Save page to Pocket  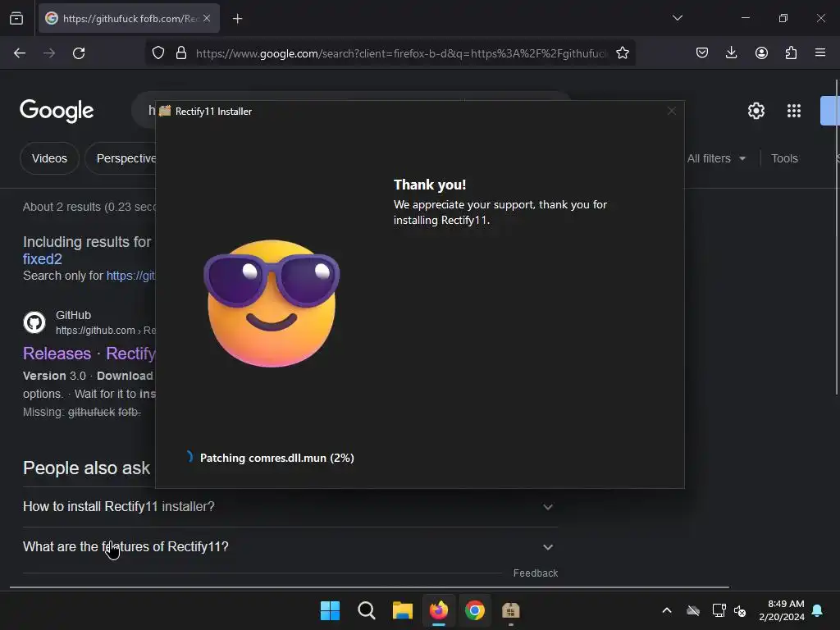point(702,53)
